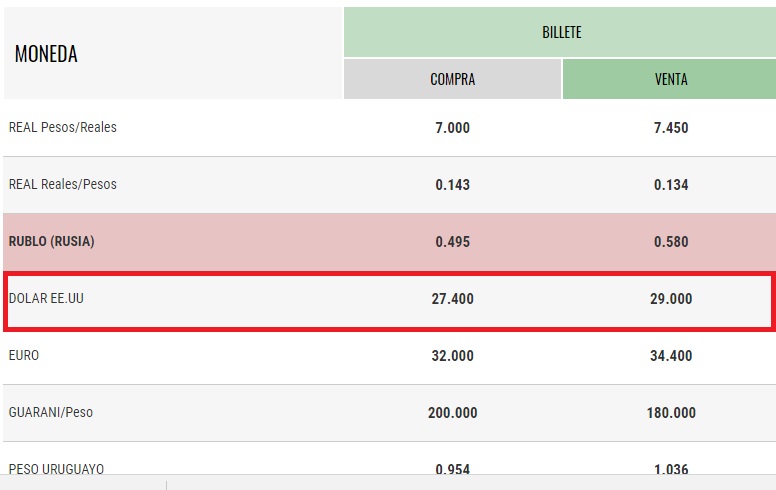Select the DOLAR EE.UU row label

[46, 298]
